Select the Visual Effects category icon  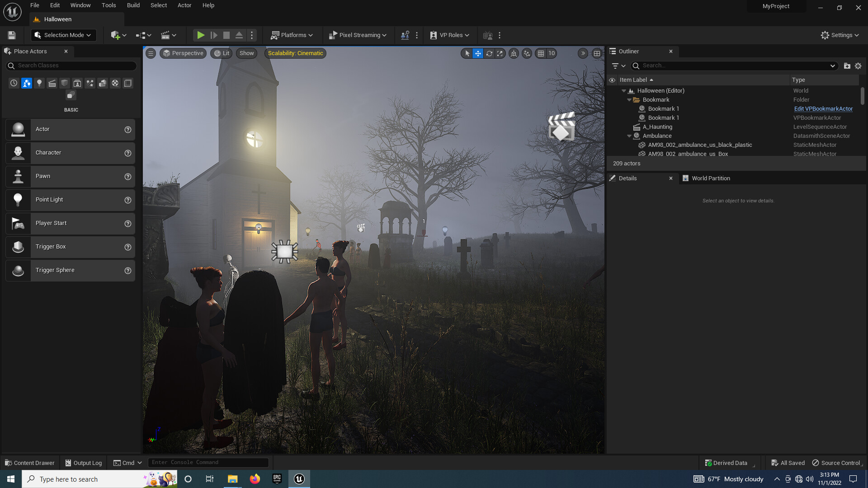pos(90,83)
